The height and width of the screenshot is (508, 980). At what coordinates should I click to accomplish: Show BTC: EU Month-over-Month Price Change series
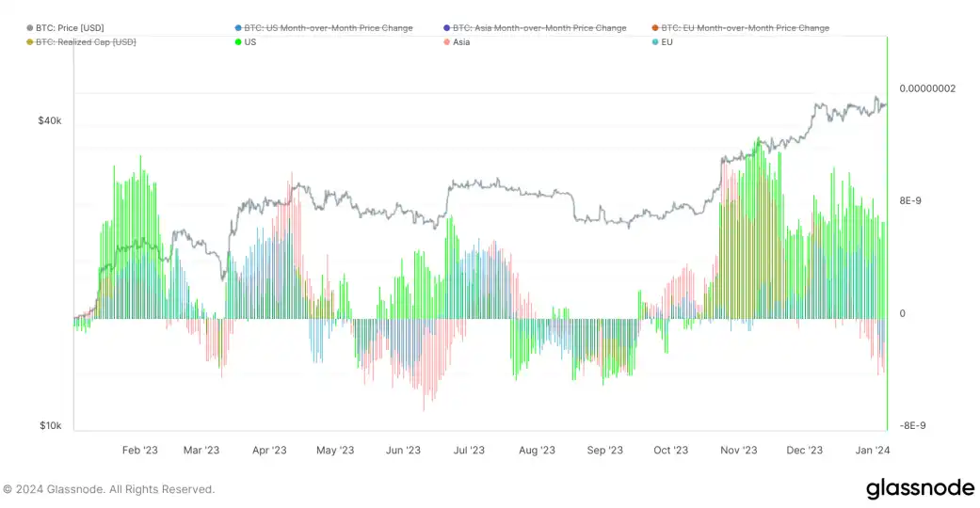[x=746, y=28]
